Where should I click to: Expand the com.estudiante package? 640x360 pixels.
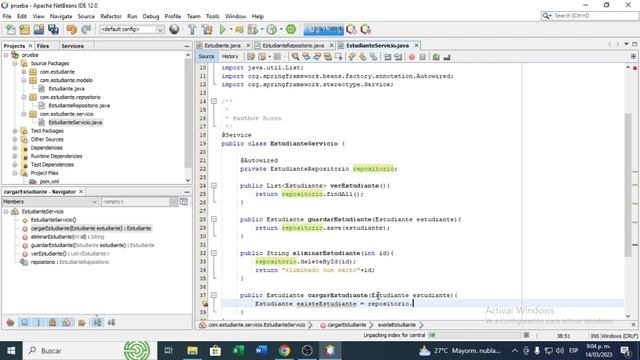click(x=24, y=72)
